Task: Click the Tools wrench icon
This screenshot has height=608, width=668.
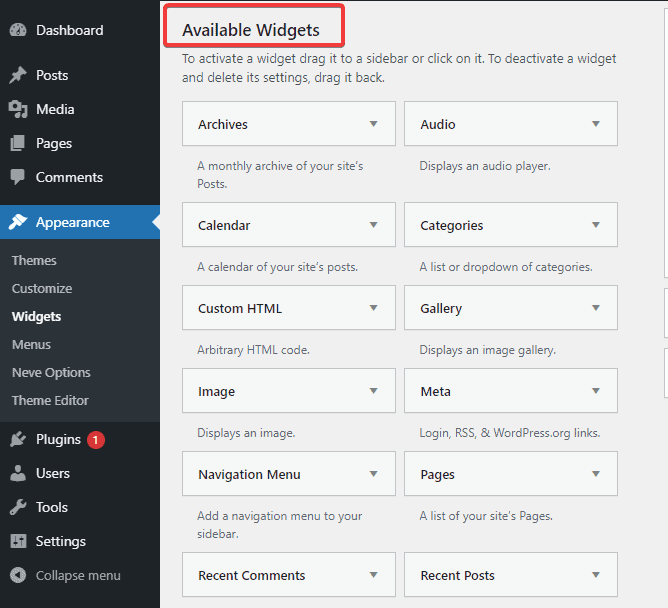Action: 18,507
